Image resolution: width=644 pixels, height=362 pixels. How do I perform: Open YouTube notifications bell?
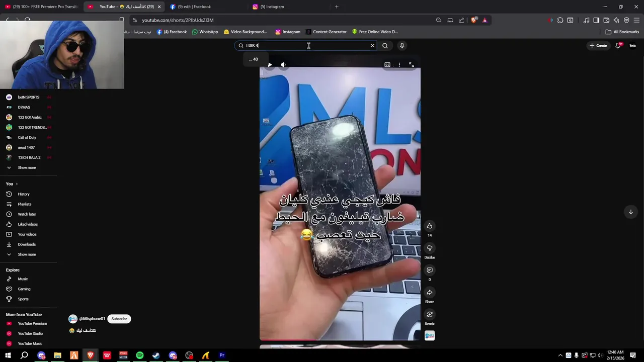[618, 46]
